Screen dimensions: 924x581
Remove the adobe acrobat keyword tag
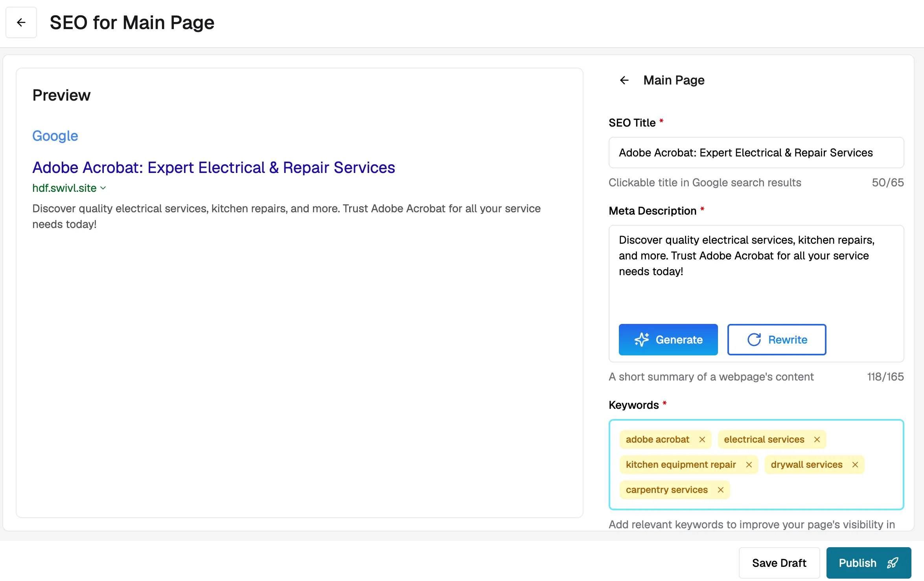click(702, 439)
